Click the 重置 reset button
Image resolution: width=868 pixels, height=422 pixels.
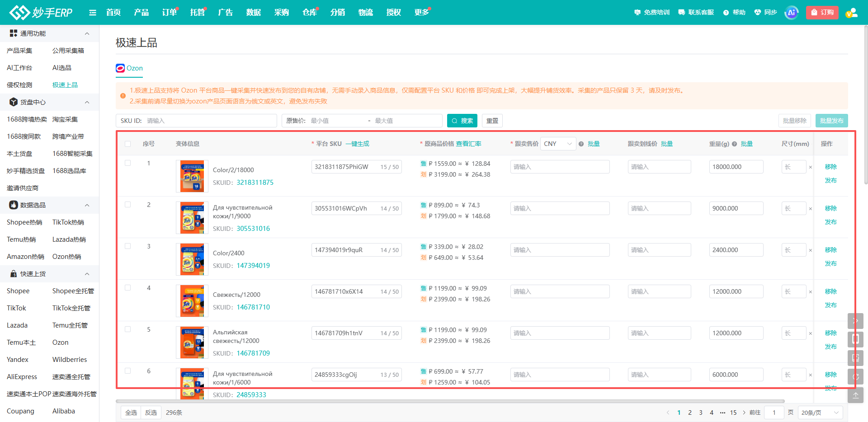[492, 121]
